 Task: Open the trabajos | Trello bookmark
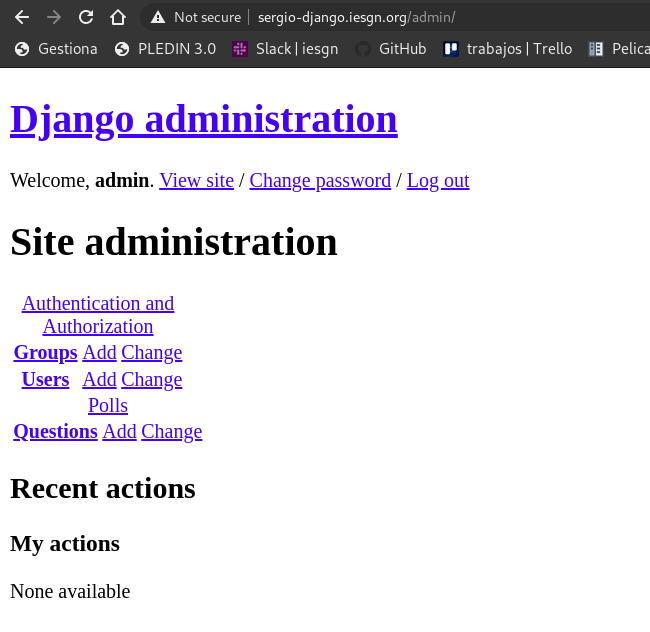[x=508, y=49]
